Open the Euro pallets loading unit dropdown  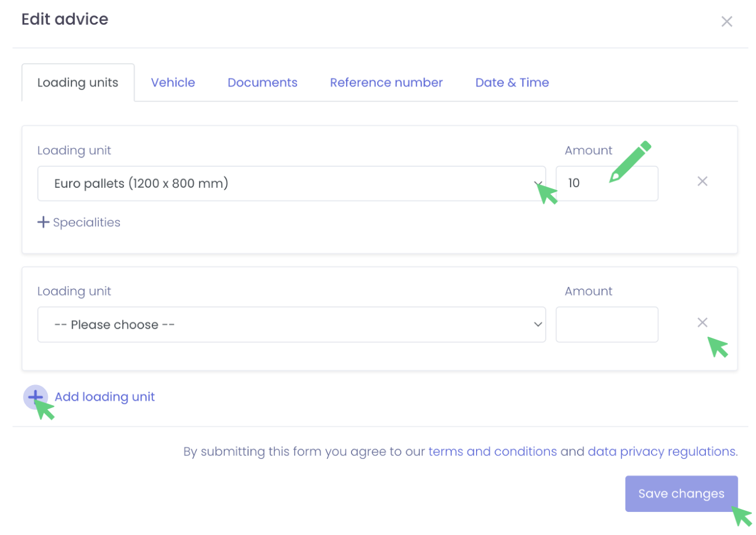[x=291, y=184]
